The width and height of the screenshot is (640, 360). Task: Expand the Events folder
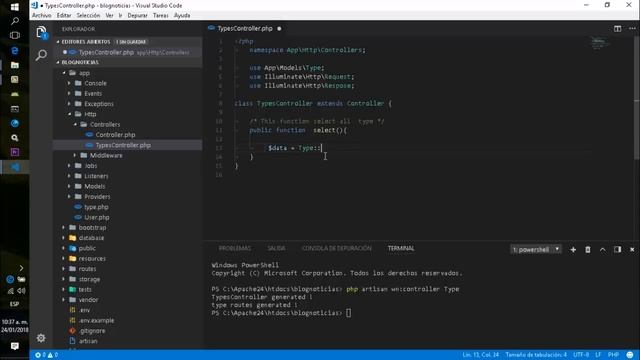(93, 93)
